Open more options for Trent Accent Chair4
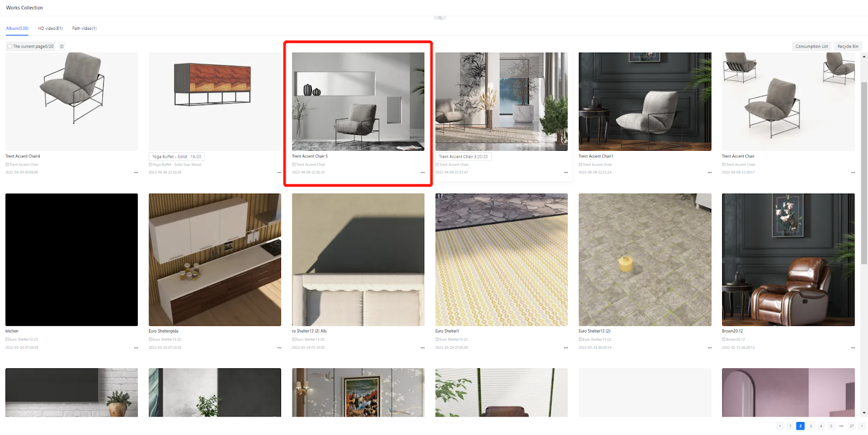The width and height of the screenshot is (868, 435). click(x=136, y=172)
